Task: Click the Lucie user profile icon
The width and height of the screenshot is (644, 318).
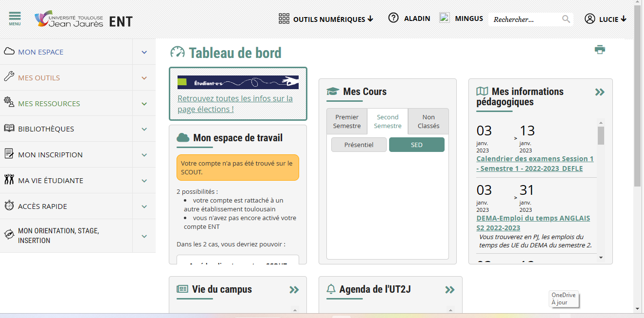Action: pos(590,19)
